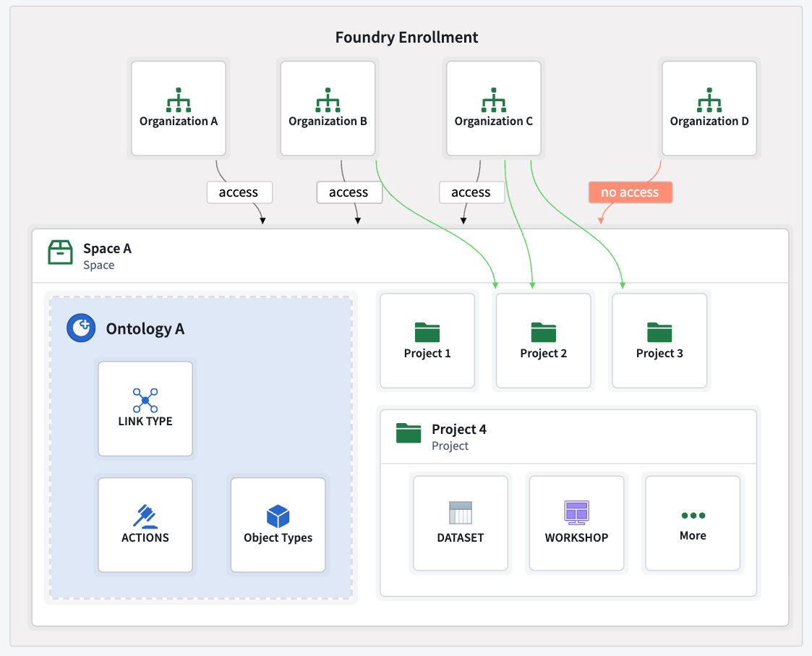Select the no access badge
The height and width of the screenshot is (656, 812).
point(630,192)
